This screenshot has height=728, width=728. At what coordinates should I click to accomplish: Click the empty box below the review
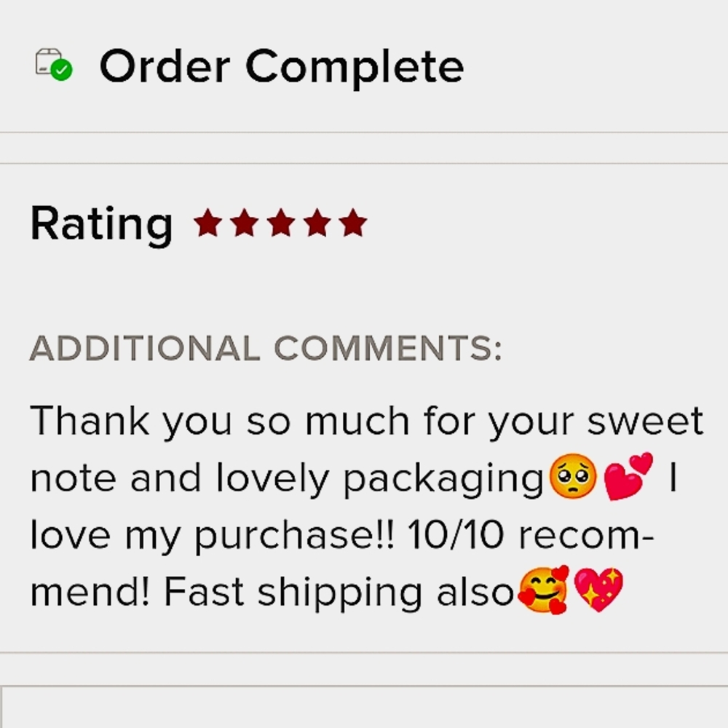coord(364,707)
